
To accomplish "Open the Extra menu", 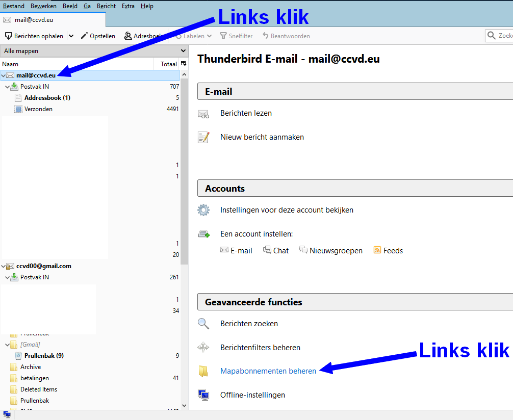I will point(129,6).
